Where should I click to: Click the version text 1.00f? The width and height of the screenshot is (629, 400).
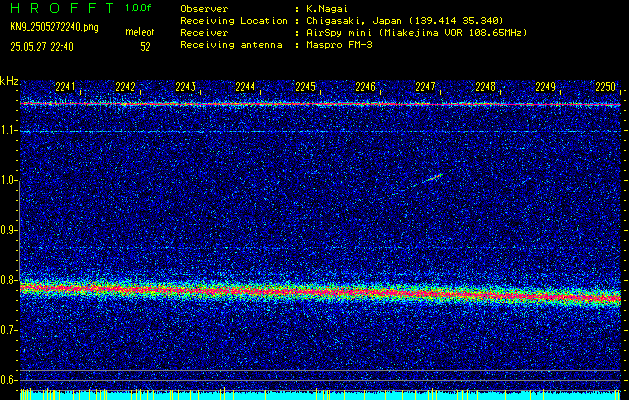pyautogui.click(x=138, y=8)
